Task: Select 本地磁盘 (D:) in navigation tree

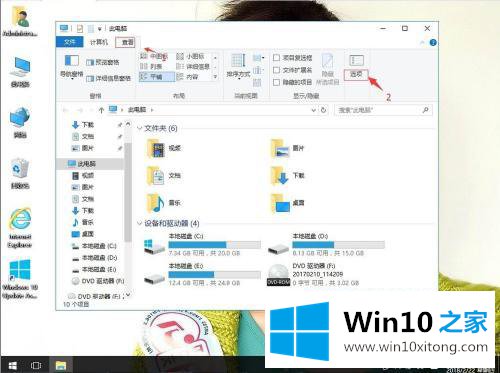Action: click(x=94, y=258)
